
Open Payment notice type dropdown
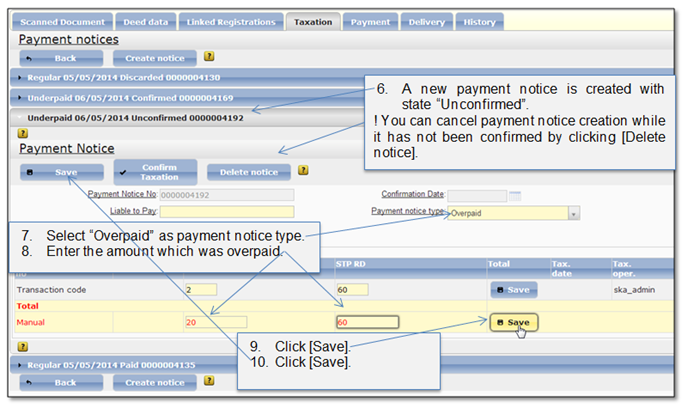[x=574, y=214]
